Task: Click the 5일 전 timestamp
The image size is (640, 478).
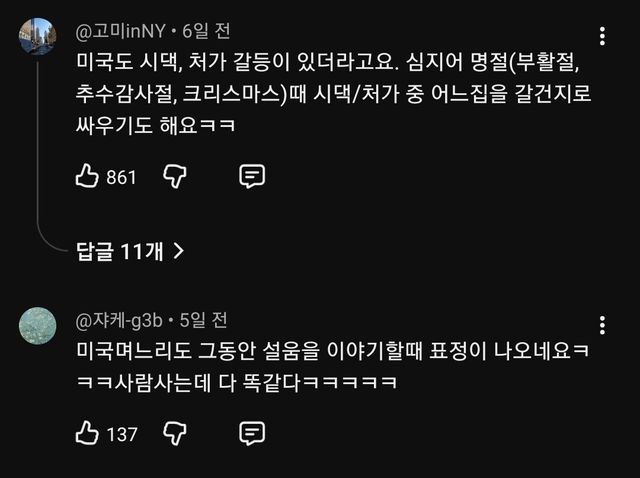Action: (x=203, y=320)
